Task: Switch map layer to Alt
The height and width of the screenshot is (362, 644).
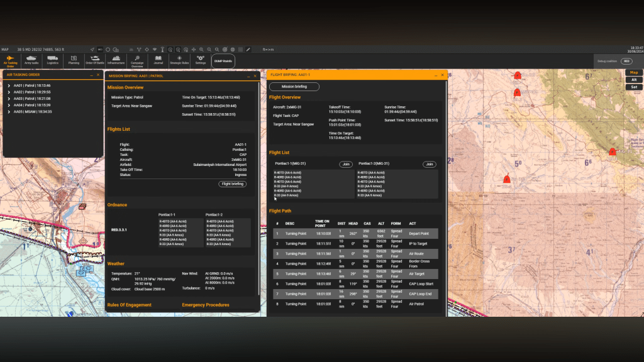Action: click(x=634, y=80)
